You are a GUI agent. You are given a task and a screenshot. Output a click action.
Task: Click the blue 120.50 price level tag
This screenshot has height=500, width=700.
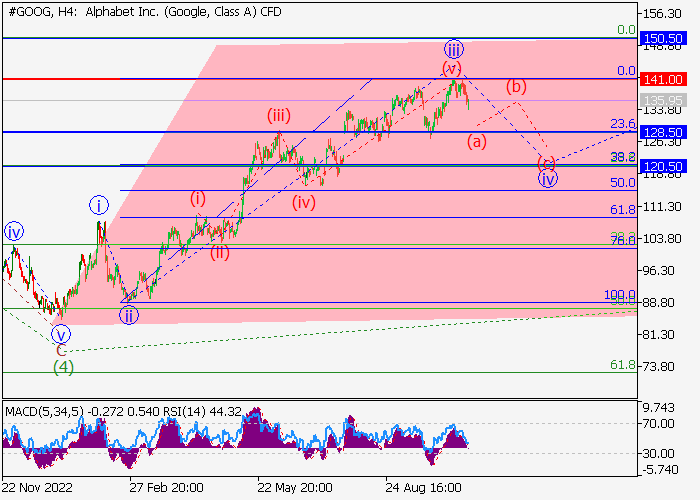pyautogui.click(x=664, y=165)
